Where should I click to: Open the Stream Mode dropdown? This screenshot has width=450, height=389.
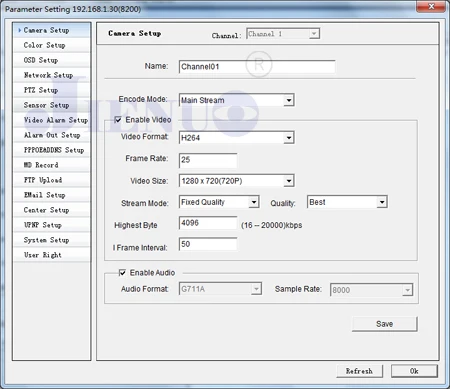(x=219, y=202)
